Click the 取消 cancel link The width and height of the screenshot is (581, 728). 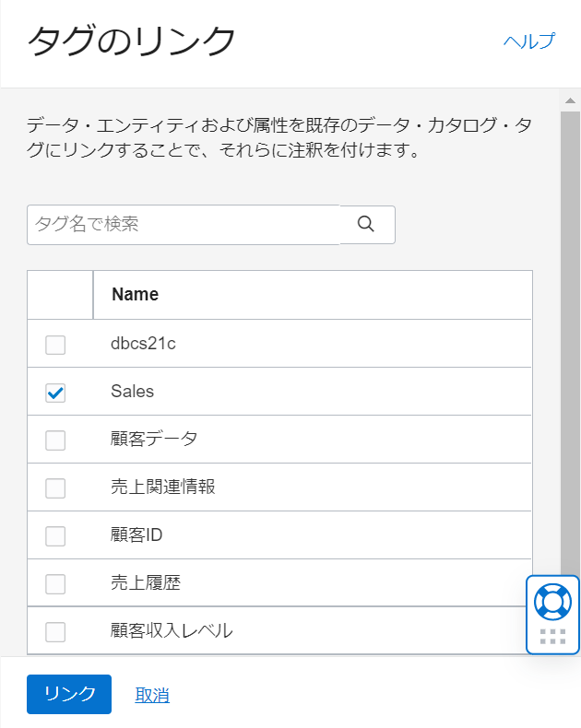coord(152,696)
